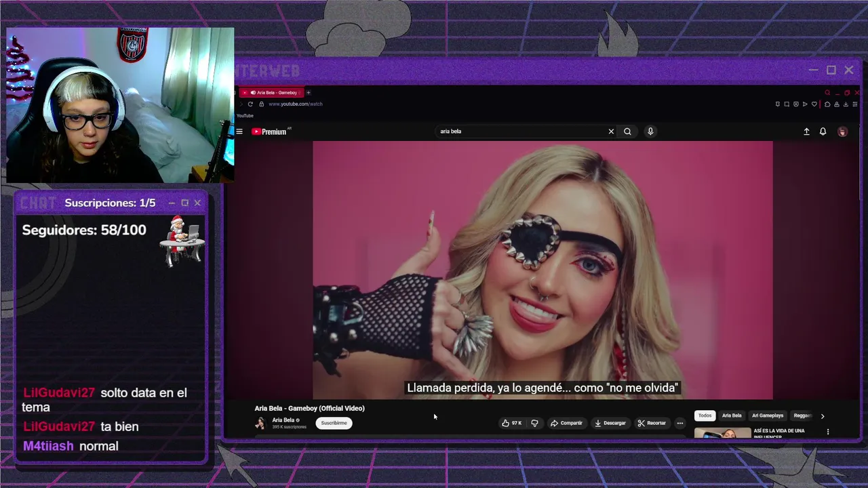Screen dimensions: 868x488
Task: Open Aria Bela channel avatar
Action: click(260, 423)
